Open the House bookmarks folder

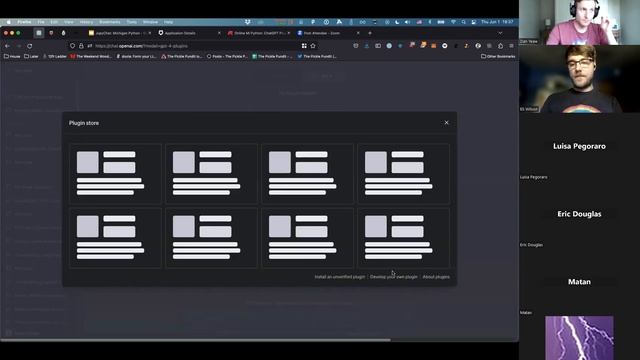(12, 56)
